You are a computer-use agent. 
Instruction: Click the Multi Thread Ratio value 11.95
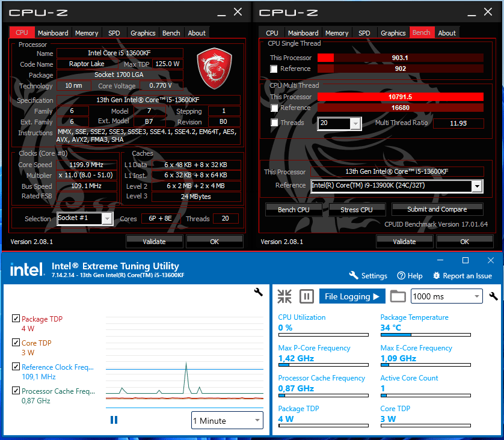click(458, 123)
